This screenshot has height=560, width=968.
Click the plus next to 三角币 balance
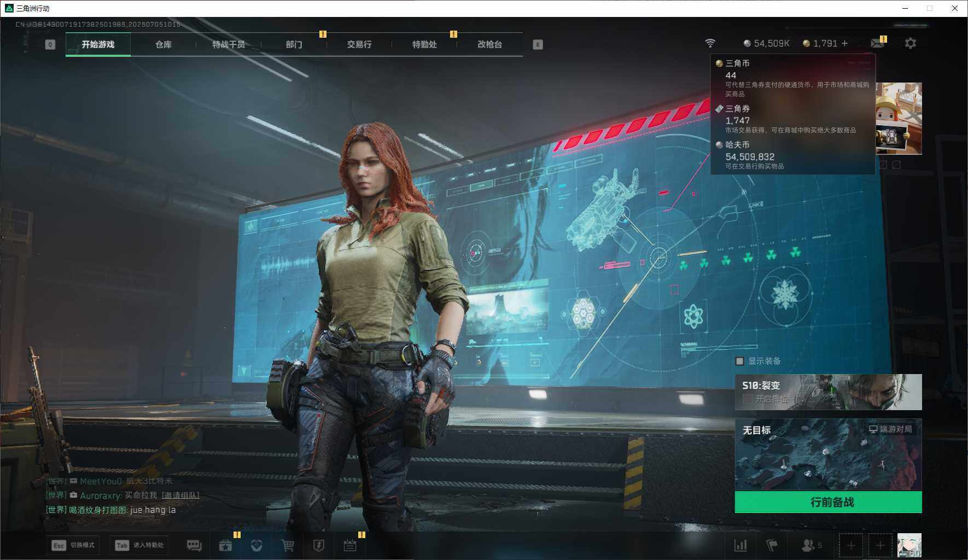click(845, 43)
